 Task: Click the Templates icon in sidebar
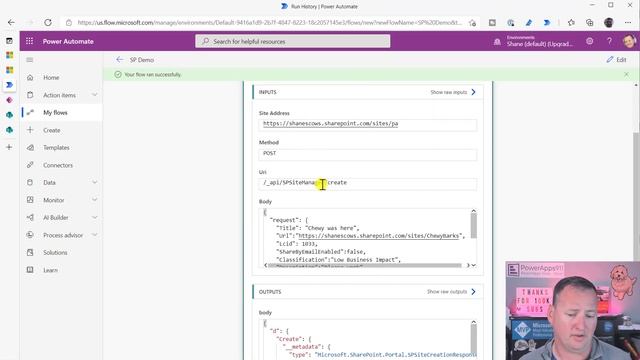[x=30, y=147]
